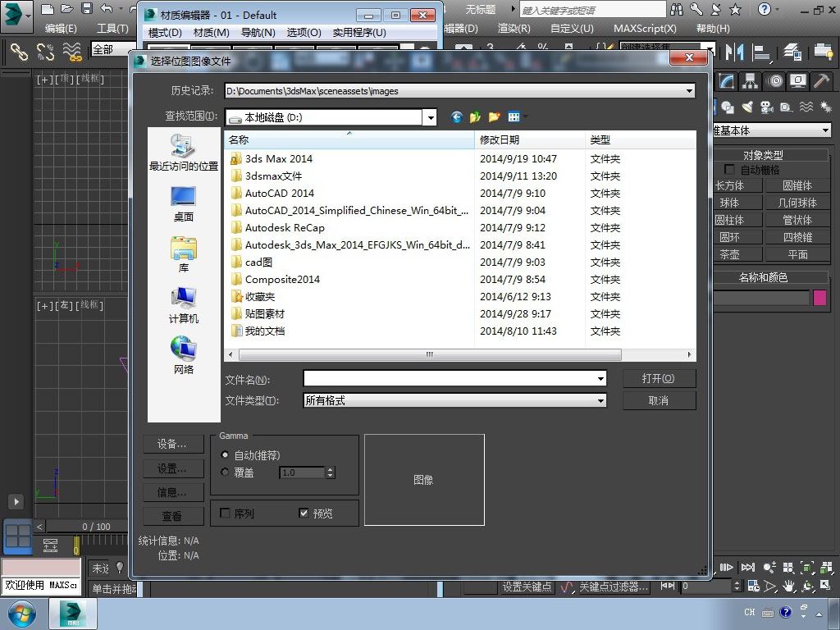Open the 文件类型 所有格式 dropdown
This screenshot has width=840, height=630.
[x=600, y=400]
